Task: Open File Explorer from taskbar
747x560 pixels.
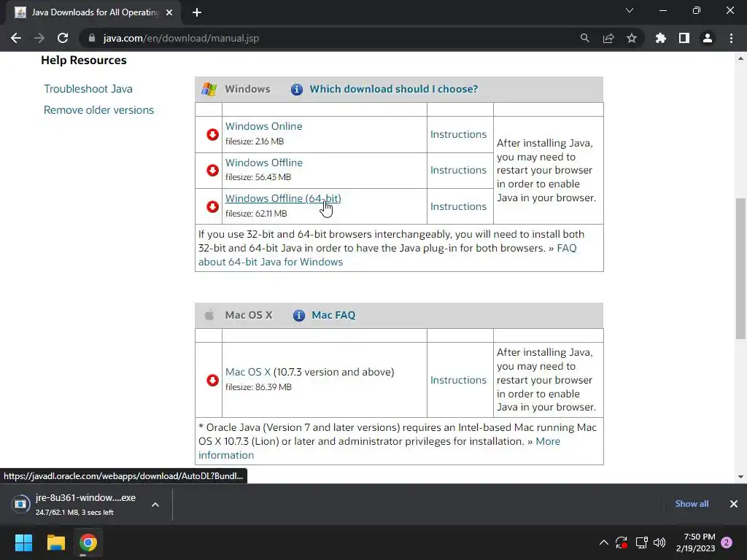Action: [x=55, y=542]
